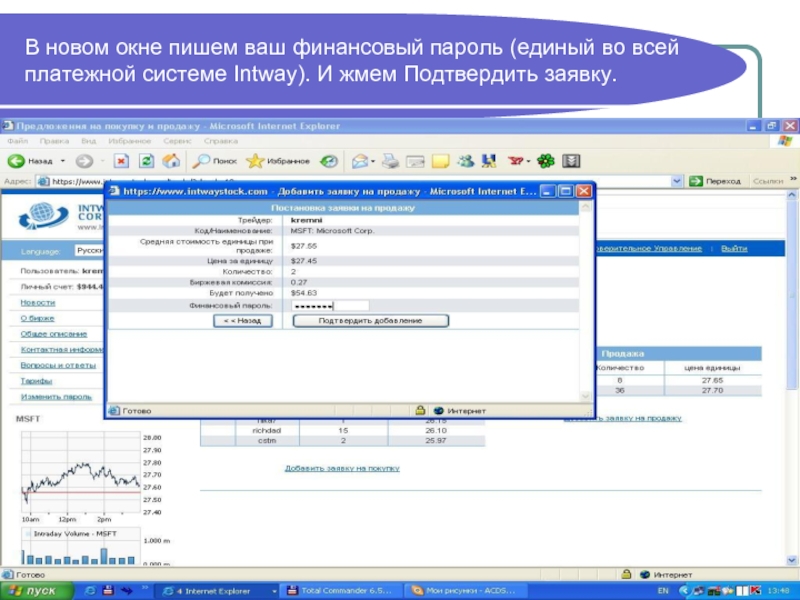Open the Сервис menu
Screen dimensions: 800x600
(177, 141)
